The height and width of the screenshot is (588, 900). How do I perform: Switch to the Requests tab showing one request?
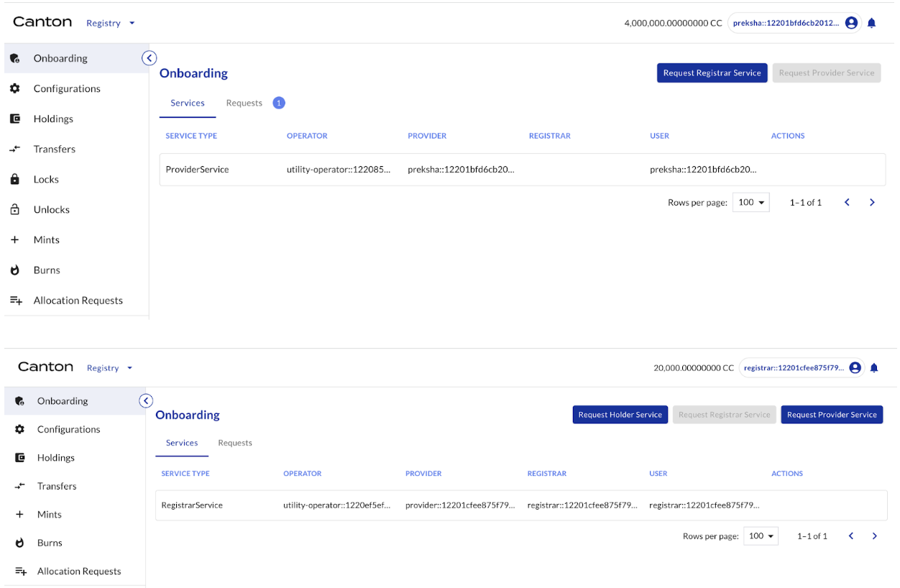pyautogui.click(x=244, y=103)
